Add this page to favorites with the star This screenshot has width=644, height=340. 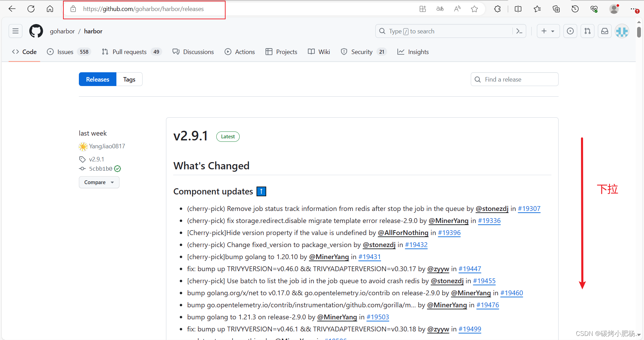pos(474,9)
